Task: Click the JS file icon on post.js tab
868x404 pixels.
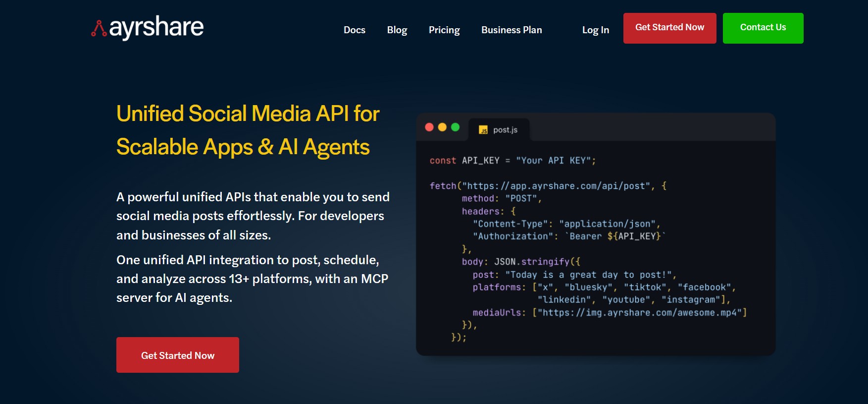Action: point(483,130)
